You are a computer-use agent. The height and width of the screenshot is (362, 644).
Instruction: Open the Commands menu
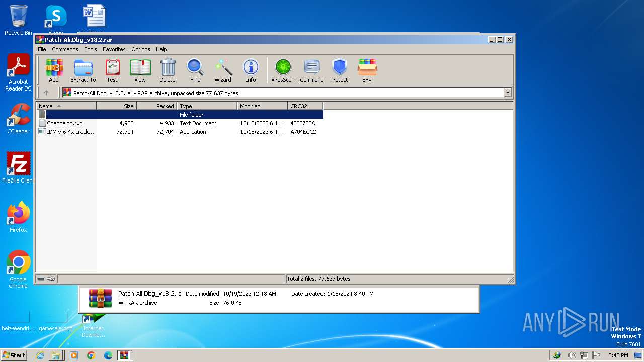tap(65, 49)
